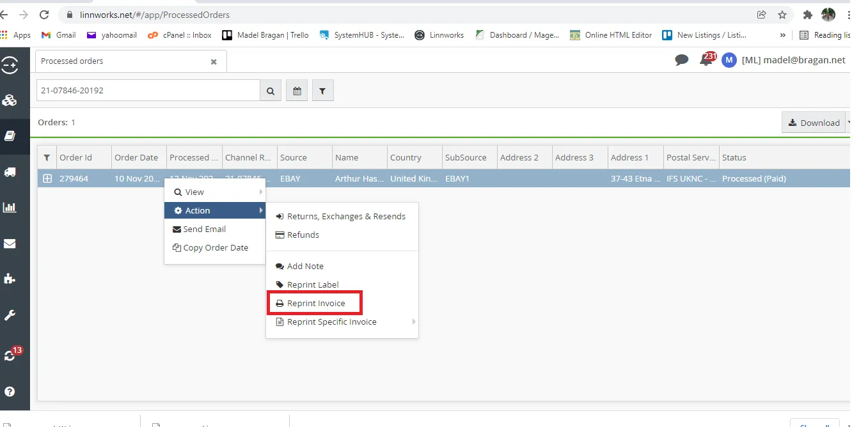Sort by the Postal Service column header
The image size is (868, 427).
pos(691,157)
